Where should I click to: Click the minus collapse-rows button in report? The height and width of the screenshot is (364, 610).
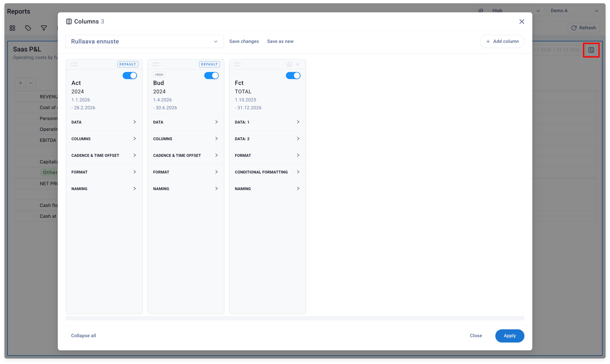31,83
